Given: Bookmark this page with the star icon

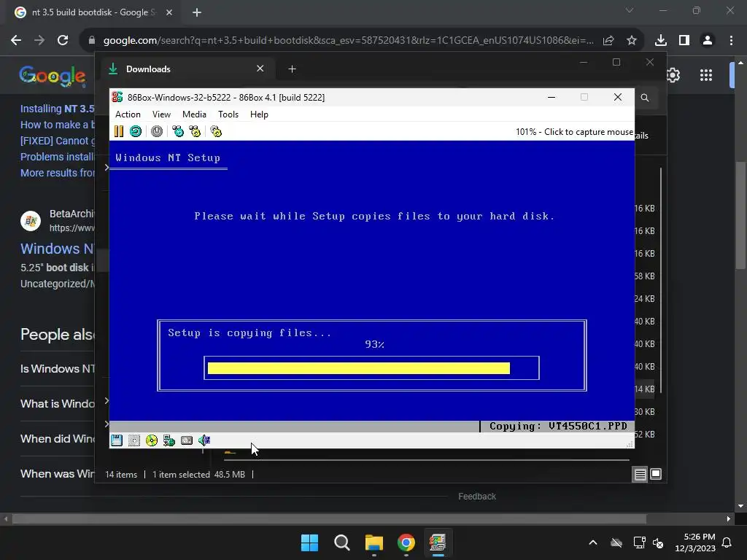Looking at the screenshot, I should [x=632, y=41].
